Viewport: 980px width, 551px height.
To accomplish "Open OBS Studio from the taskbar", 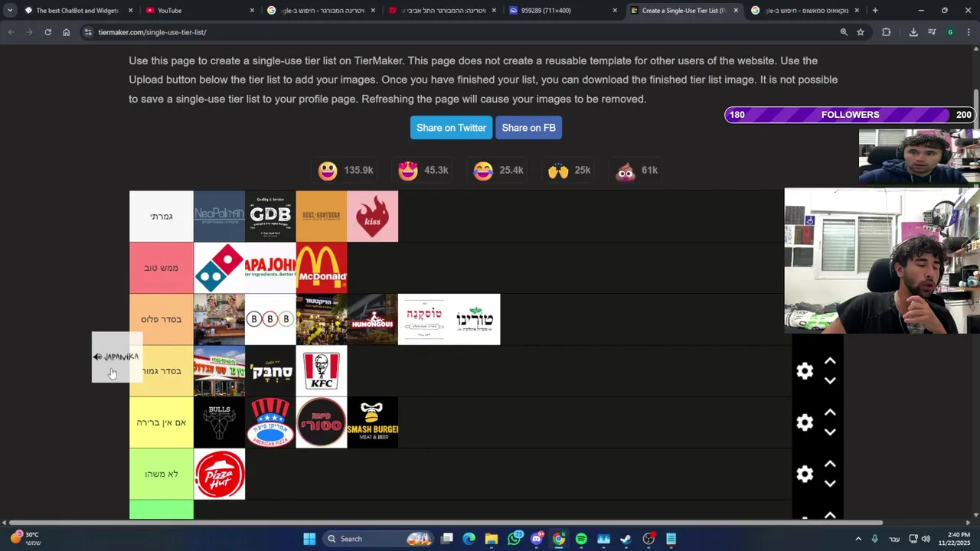I will 648,539.
